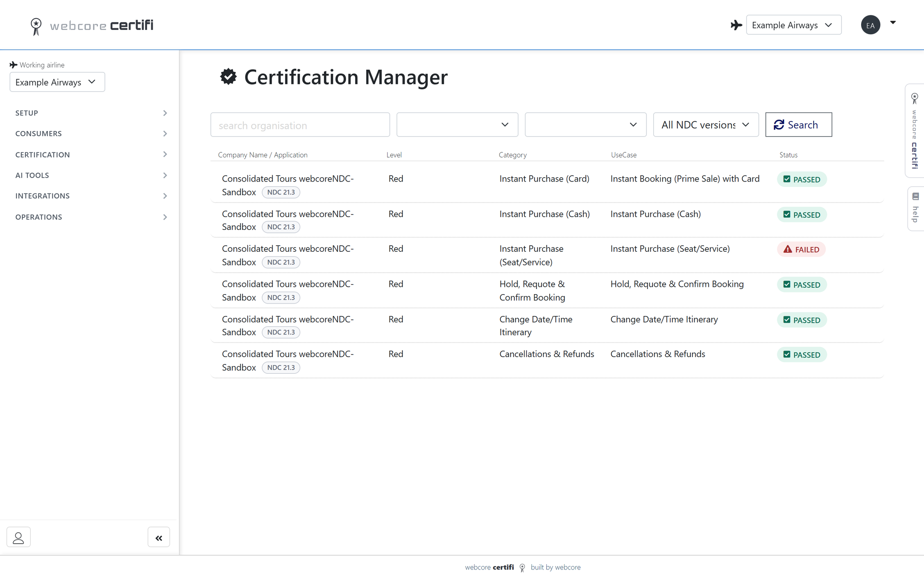Click NDC 21.3 tag in Cancellations & Refunds row
This screenshot has width=924, height=578.
(281, 367)
